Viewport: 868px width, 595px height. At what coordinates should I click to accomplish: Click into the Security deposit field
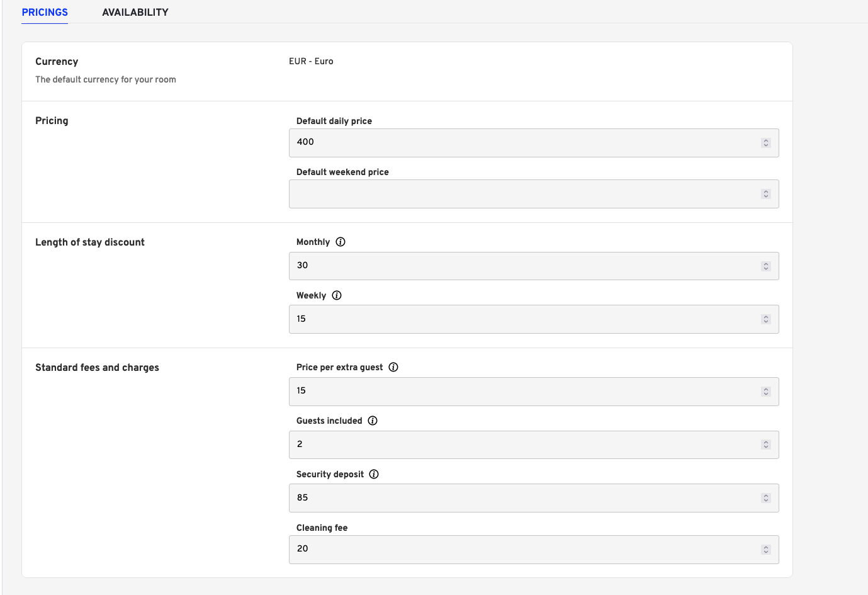click(x=534, y=498)
